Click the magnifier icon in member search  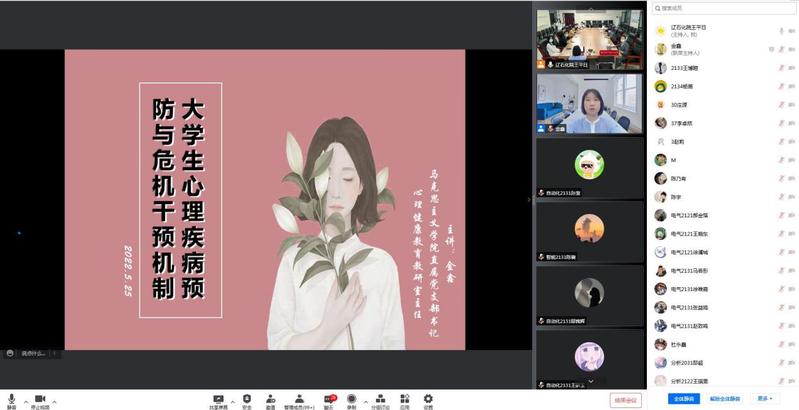[658, 8]
